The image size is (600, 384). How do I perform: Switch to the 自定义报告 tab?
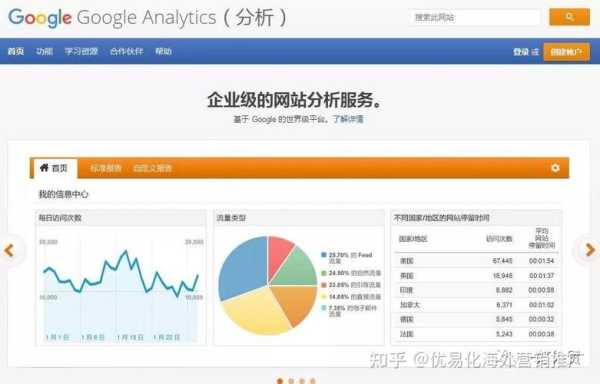click(x=152, y=168)
